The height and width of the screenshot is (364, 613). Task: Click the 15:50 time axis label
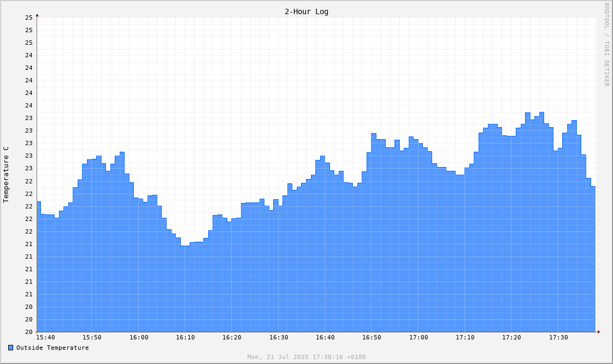pos(92,337)
